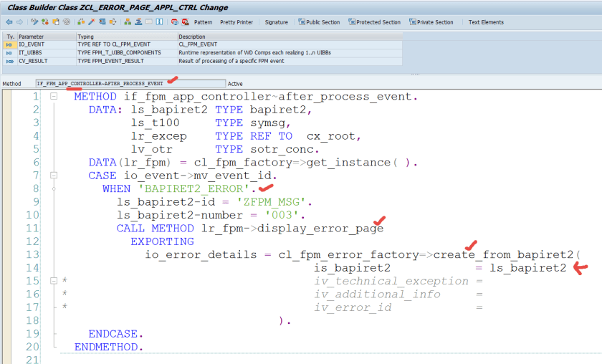The width and height of the screenshot is (602, 364).
Task: Collapse the METHOD block on line 1
Action: point(54,97)
